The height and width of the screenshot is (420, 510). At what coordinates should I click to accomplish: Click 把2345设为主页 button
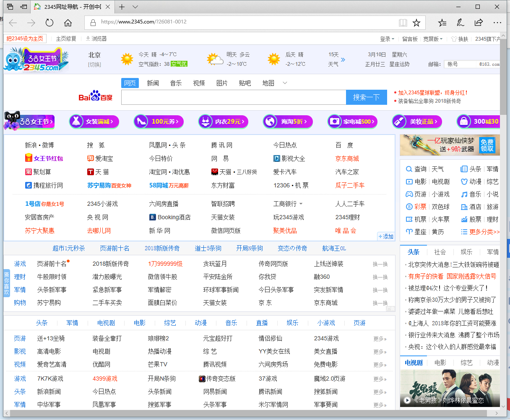click(x=25, y=39)
